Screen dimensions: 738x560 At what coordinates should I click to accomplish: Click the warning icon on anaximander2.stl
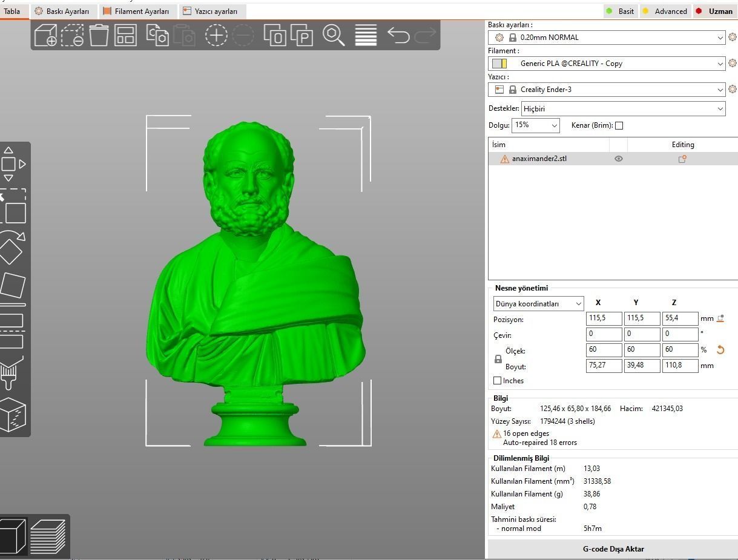(x=504, y=159)
